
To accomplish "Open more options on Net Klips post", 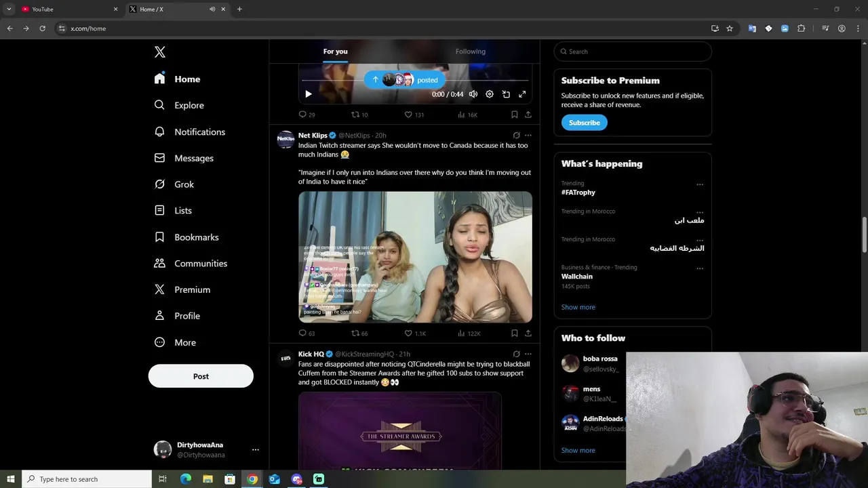I will (528, 136).
